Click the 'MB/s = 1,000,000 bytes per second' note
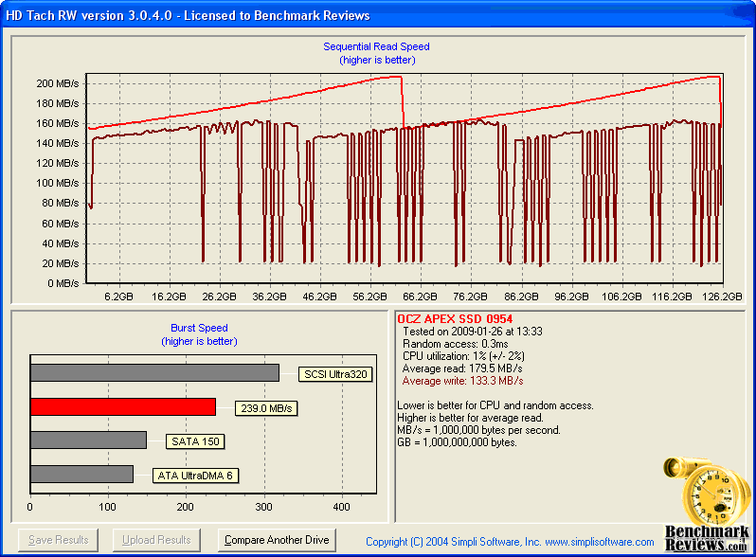This screenshot has width=756, height=557. [478, 430]
